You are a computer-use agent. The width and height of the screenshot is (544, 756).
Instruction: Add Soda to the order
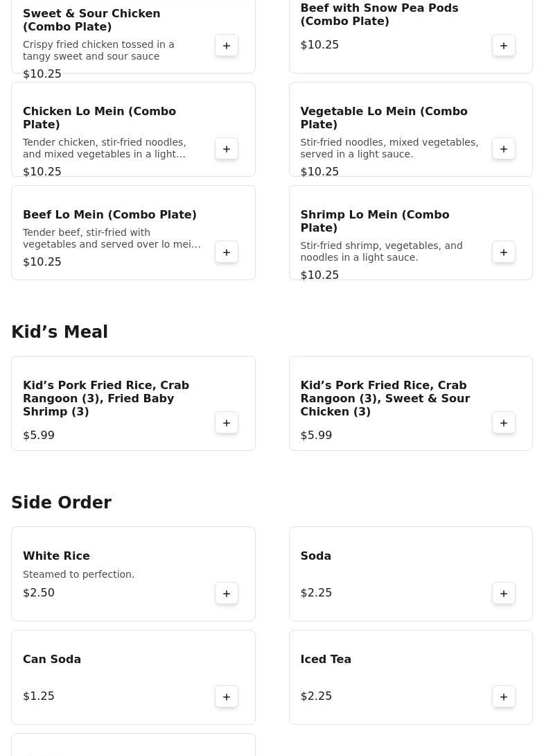504,594
